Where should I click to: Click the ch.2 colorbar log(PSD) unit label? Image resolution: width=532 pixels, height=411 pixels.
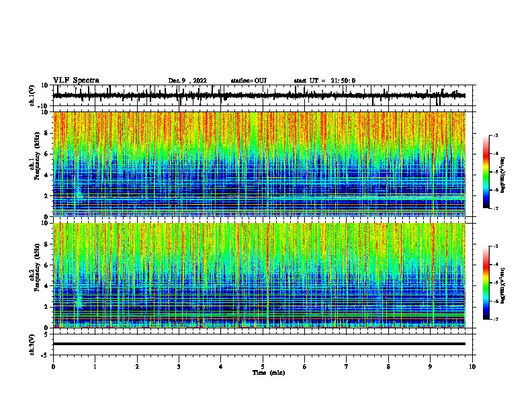pyautogui.click(x=502, y=285)
